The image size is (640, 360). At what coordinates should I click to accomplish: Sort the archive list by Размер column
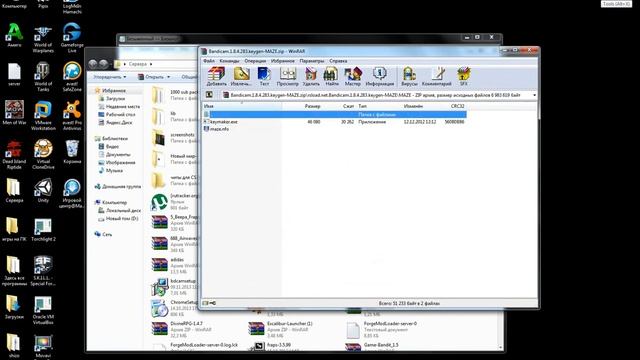pyautogui.click(x=312, y=106)
